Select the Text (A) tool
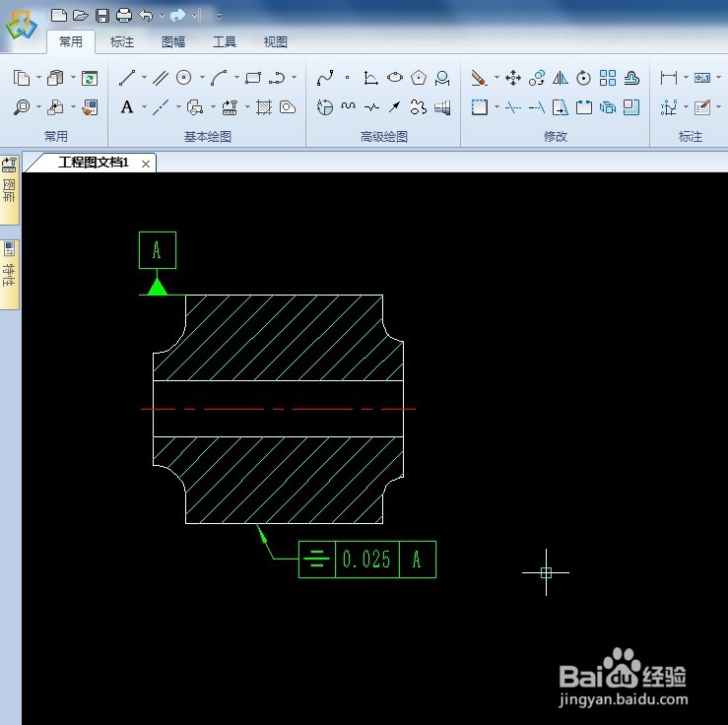The width and height of the screenshot is (728, 725). pos(127,107)
